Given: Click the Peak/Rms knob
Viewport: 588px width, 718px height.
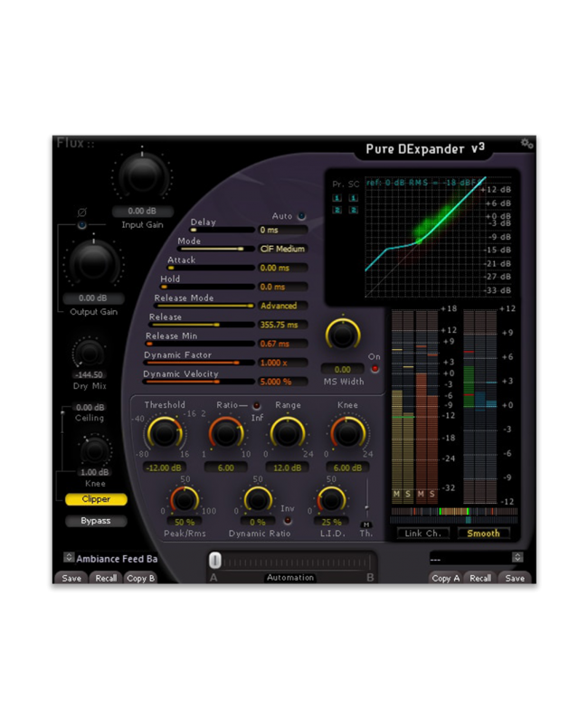Looking at the screenshot, I should [185, 500].
